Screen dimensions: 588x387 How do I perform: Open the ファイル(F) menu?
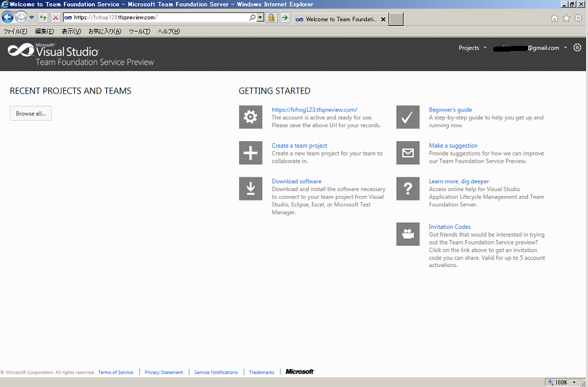(x=15, y=31)
